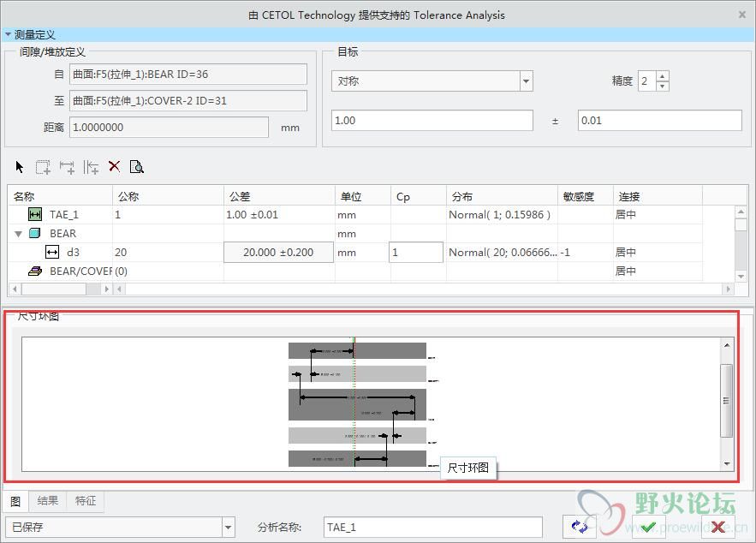Click the 连接 column header
The width and height of the screenshot is (756, 543).
(x=658, y=196)
